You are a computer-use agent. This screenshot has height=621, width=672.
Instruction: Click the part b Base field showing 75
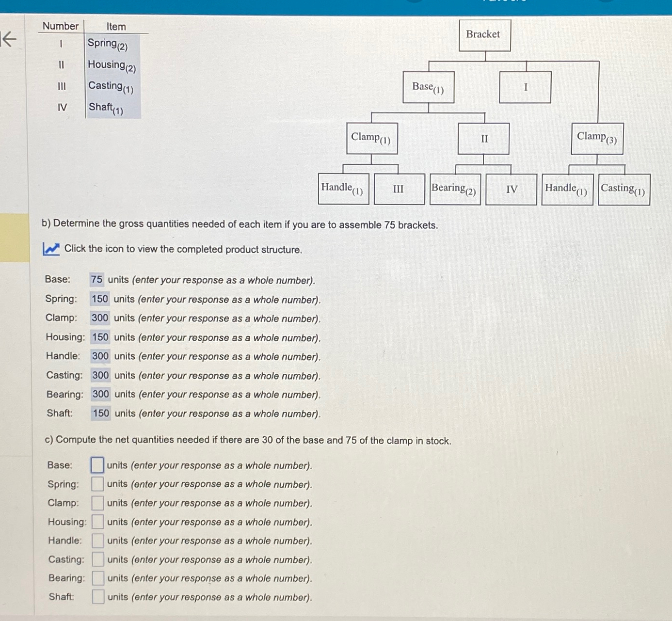click(x=96, y=279)
